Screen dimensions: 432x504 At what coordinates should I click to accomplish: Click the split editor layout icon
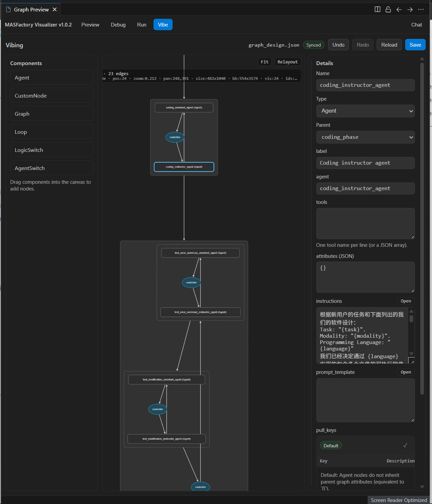point(377,9)
